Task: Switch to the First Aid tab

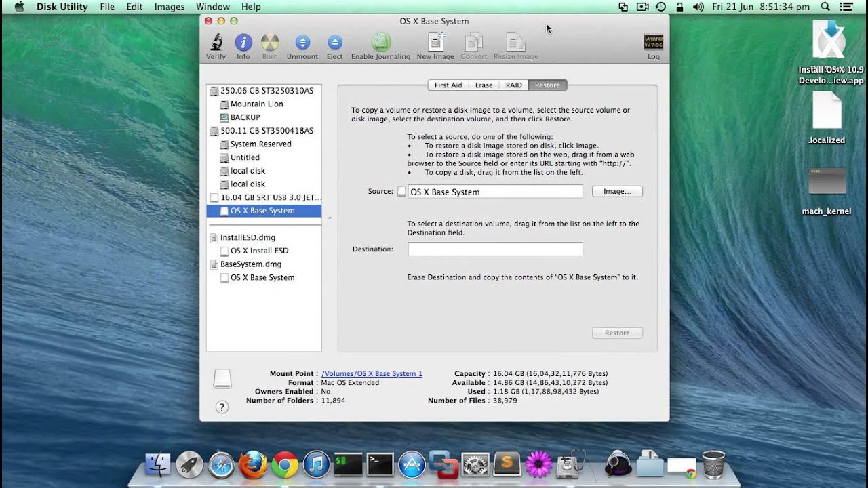Action: [448, 85]
